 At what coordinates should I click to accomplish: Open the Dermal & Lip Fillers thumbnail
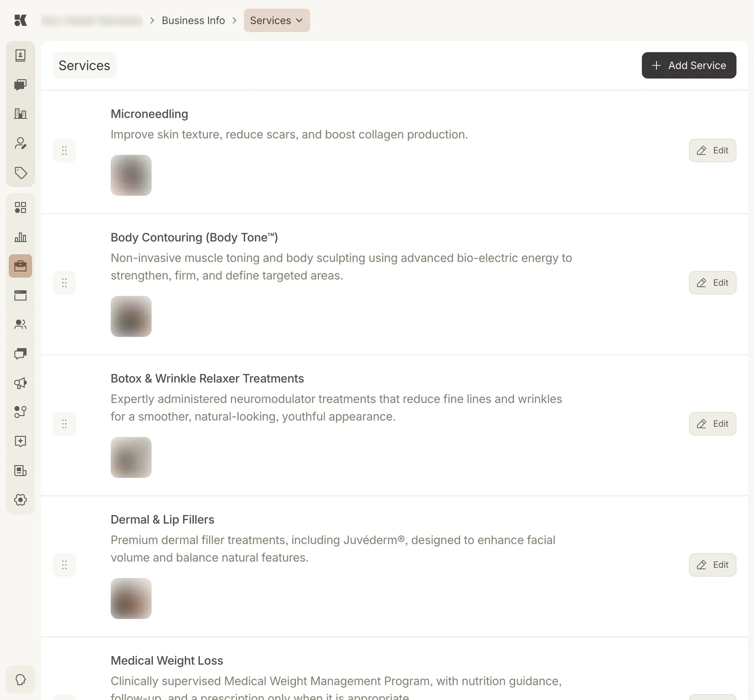[131, 598]
